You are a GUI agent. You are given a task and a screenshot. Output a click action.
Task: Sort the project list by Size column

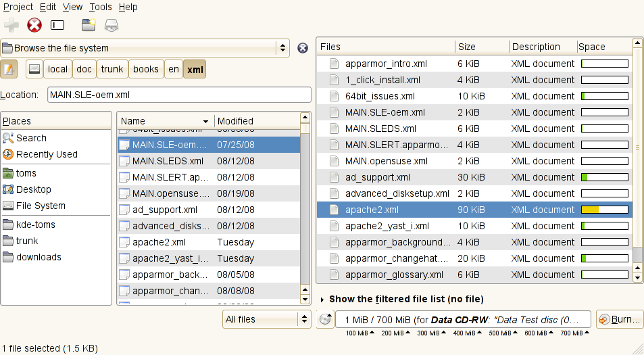click(482, 47)
